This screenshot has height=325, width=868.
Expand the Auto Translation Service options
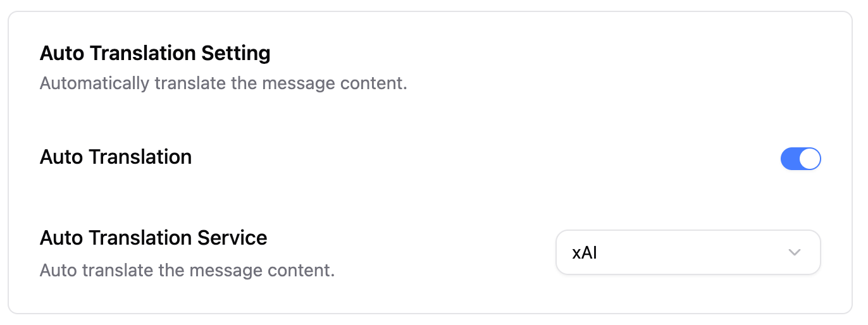(688, 252)
